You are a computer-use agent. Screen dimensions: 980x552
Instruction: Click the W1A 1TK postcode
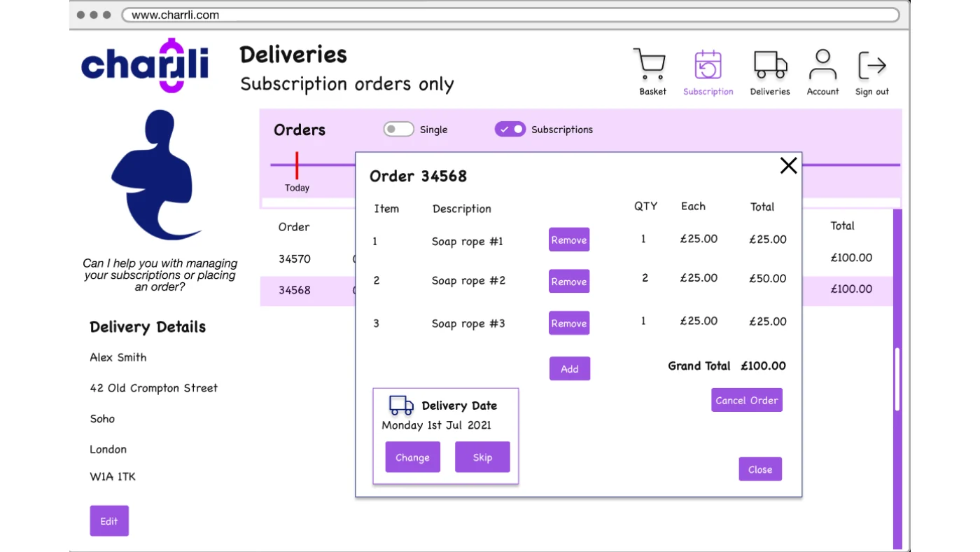113,476
